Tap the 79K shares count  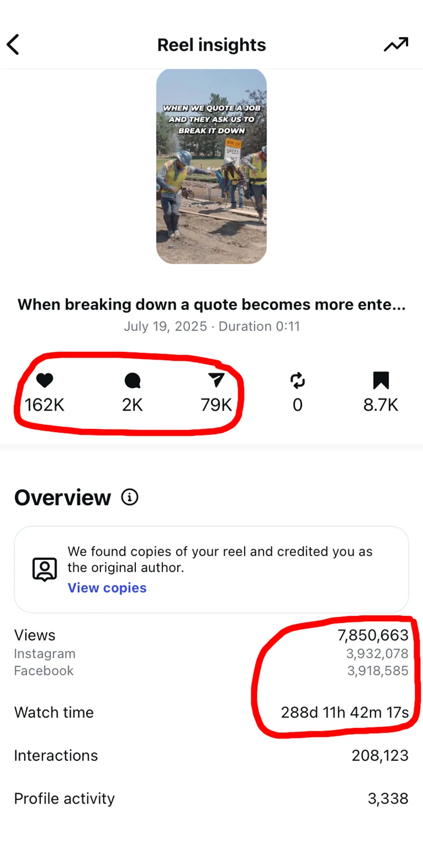216,405
